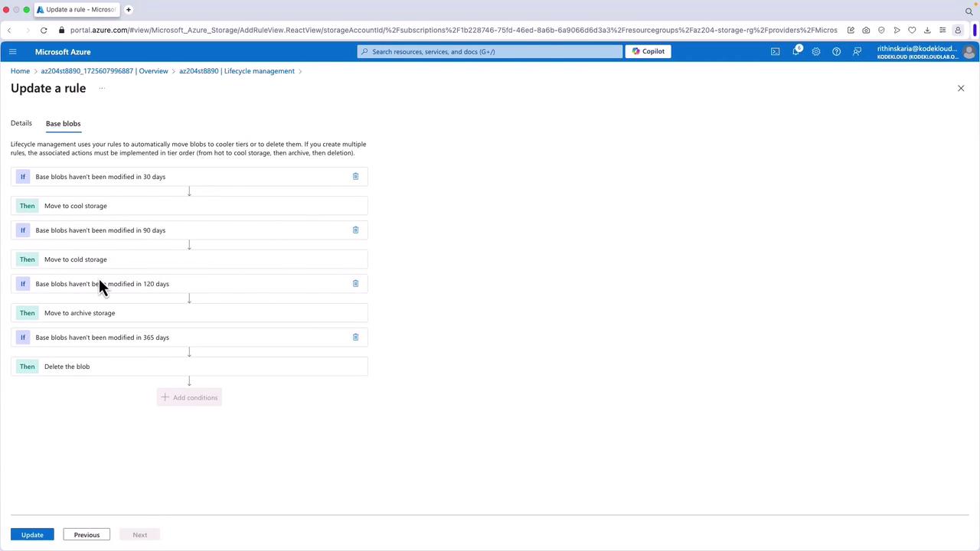The height and width of the screenshot is (551, 980).
Task: Open the Azure portal hamburger menu
Action: (x=12, y=52)
